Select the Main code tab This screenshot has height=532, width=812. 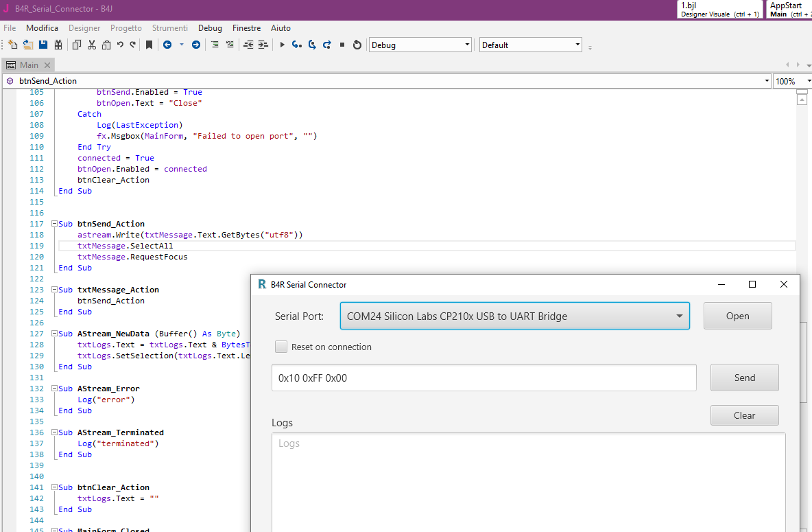click(x=29, y=65)
